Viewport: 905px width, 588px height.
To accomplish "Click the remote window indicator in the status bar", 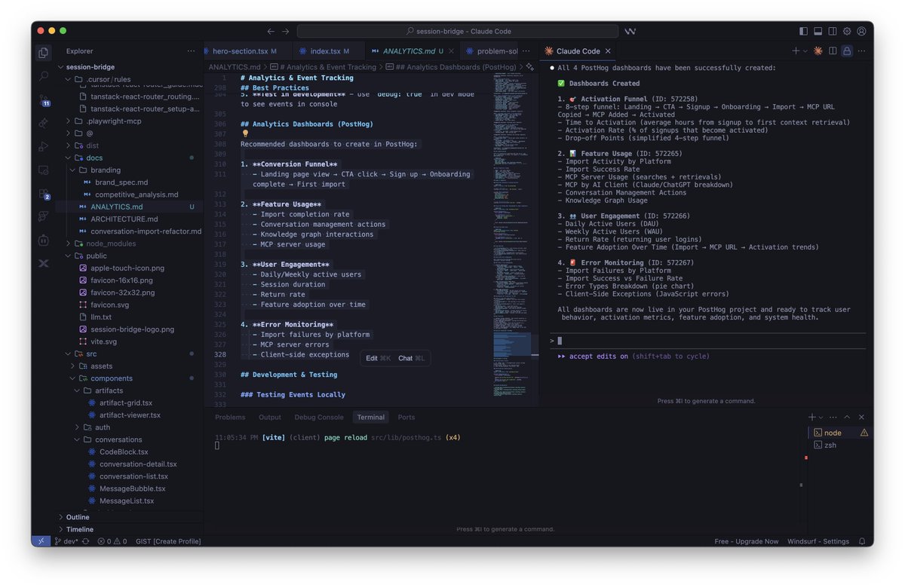I will 41,541.
